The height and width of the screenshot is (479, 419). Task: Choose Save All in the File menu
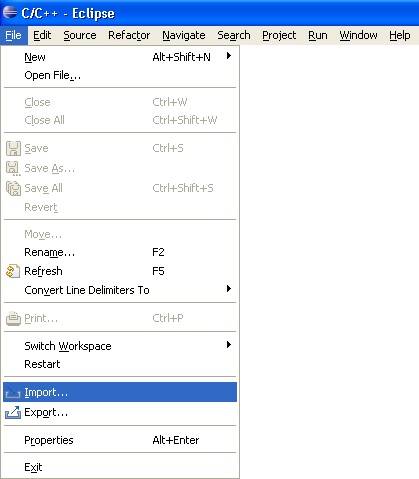pyautogui.click(x=120, y=188)
